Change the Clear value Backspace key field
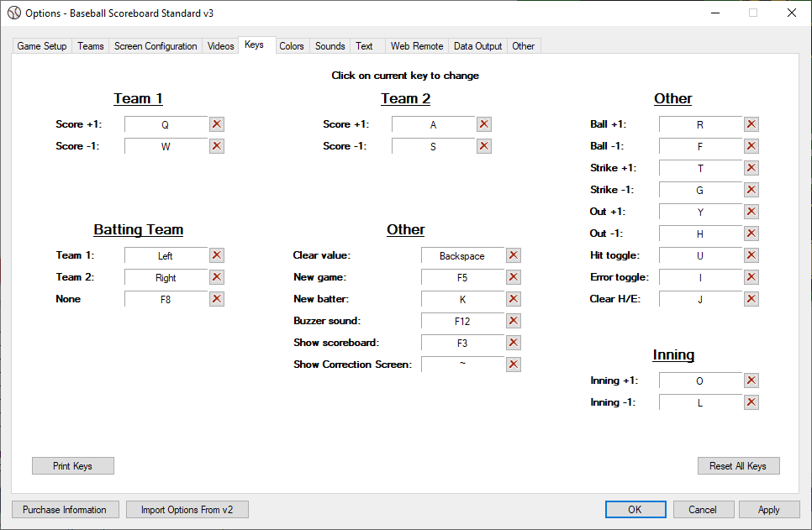812x530 pixels. [462, 256]
